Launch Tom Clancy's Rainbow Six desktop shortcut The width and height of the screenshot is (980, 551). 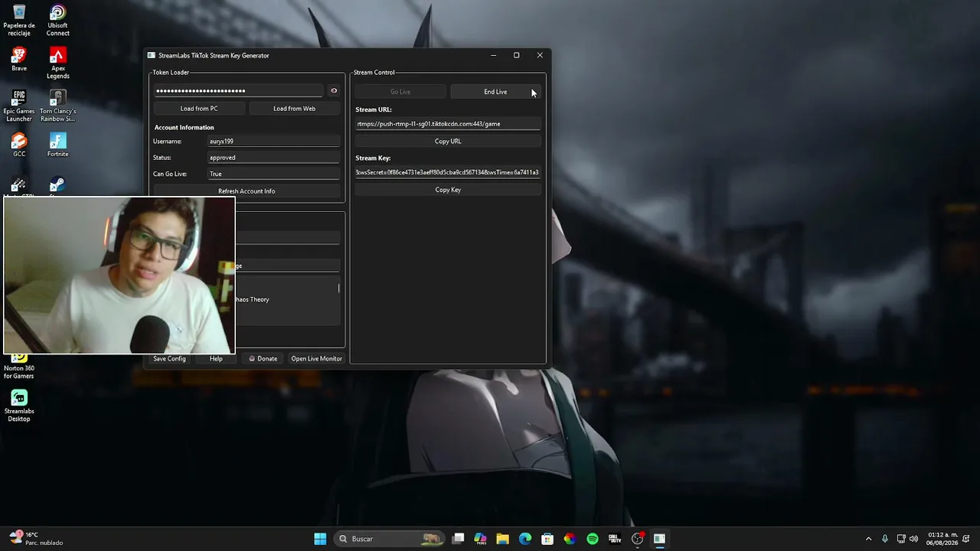point(57,106)
